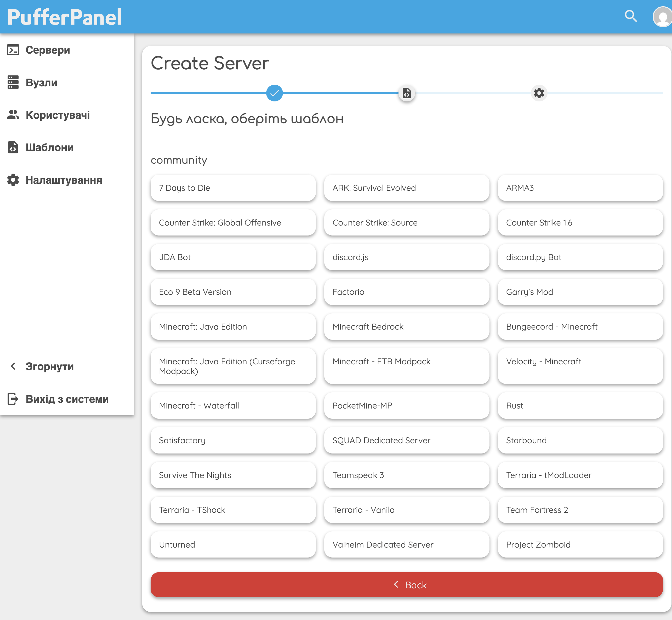Choose Counter Strike: Source template
The image size is (672, 620).
pos(407,222)
